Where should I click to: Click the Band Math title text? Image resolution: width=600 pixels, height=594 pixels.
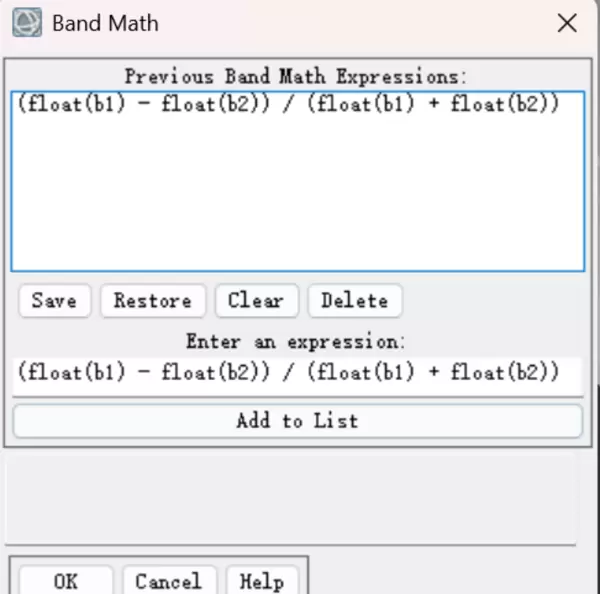click(x=105, y=23)
